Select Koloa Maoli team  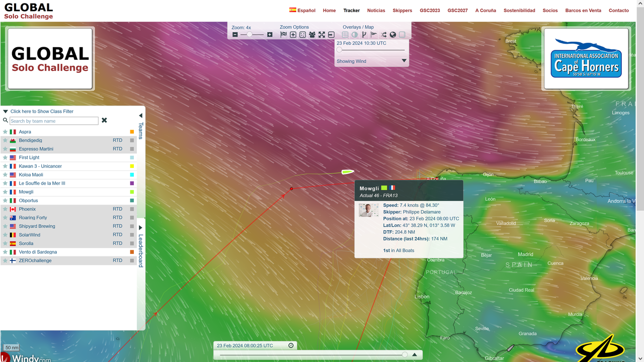click(x=68, y=174)
